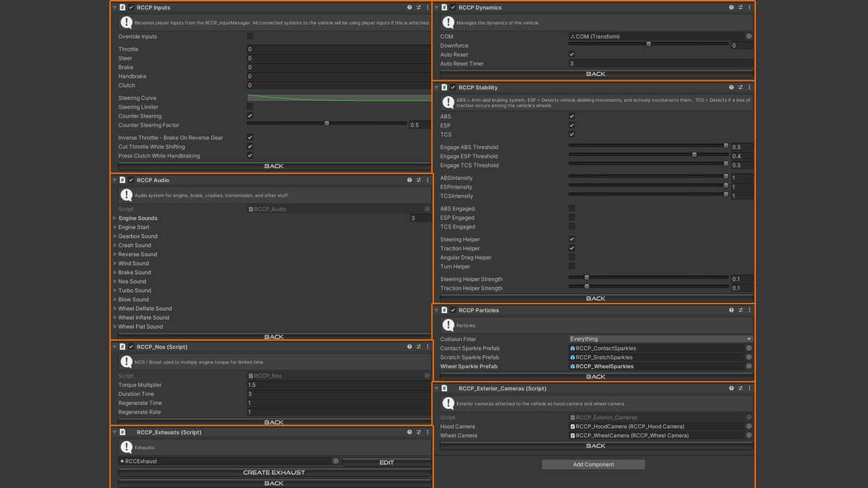The width and height of the screenshot is (868, 488).
Task: Enable the Turn Helper checkbox
Action: 572,266
